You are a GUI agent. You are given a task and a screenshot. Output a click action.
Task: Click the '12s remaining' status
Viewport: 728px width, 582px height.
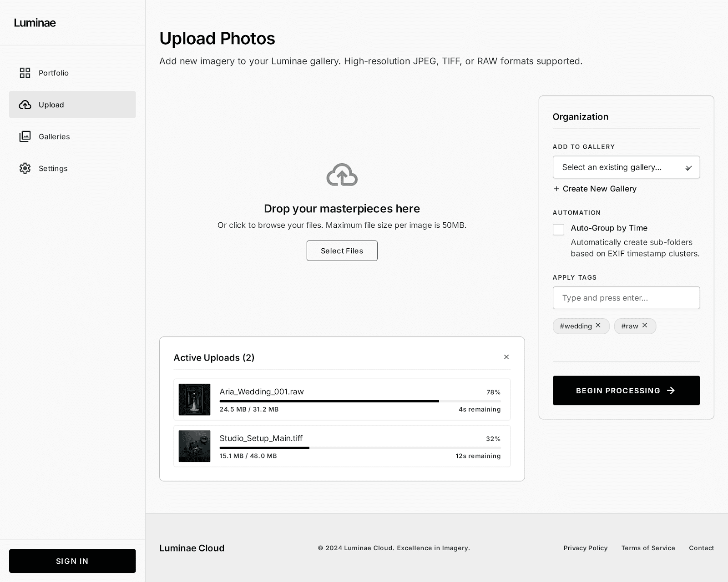[478, 456]
